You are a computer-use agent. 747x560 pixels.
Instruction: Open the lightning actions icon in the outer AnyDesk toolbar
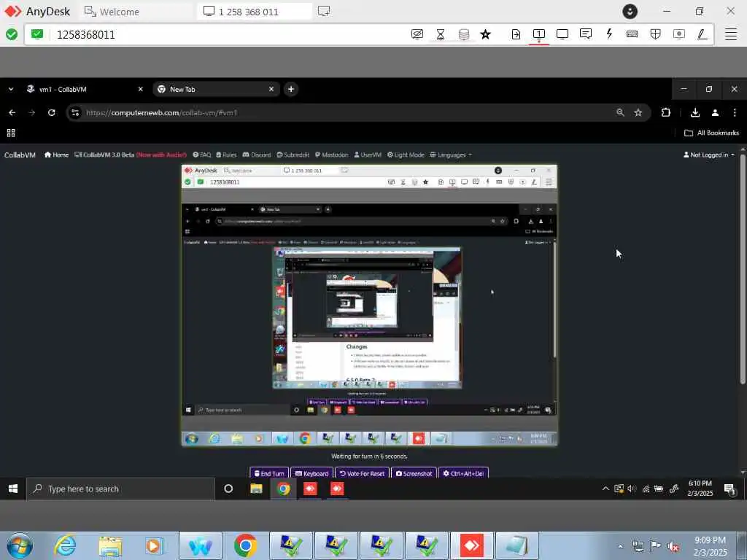(x=609, y=34)
